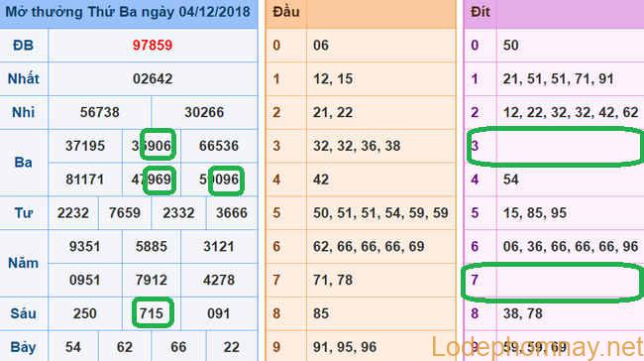This screenshot has width=644, height=361.
Task: Click the Tư prize number 7659
Action: click(125, 213)
